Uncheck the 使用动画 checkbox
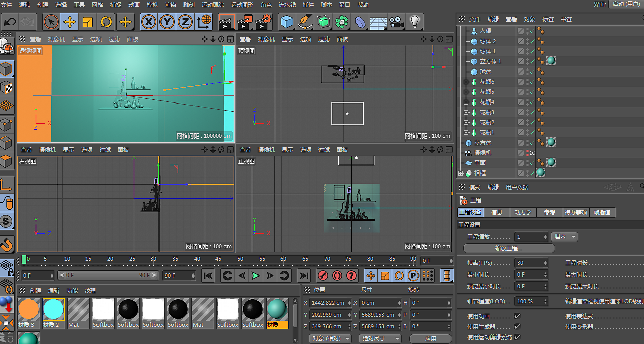Screen dimensions: 644x344 coord(517,316)
